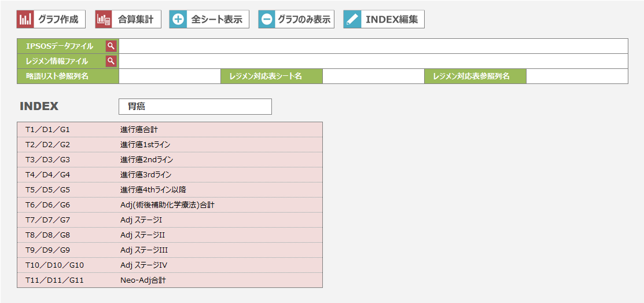Image resolution: width=644 pixels, height=303 pixels.
Task: Click the IPSOSデータファイル path field
Action: click(x=373, y=46)
